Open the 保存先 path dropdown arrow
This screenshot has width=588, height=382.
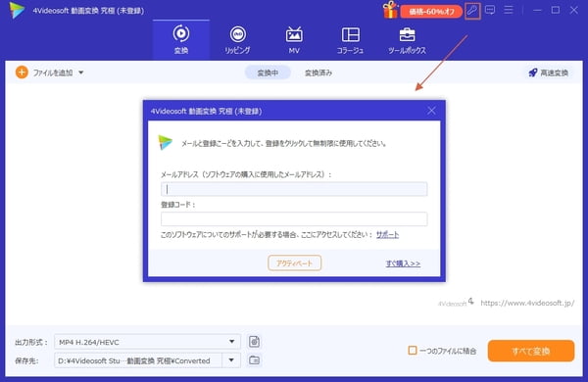point(231,360)
